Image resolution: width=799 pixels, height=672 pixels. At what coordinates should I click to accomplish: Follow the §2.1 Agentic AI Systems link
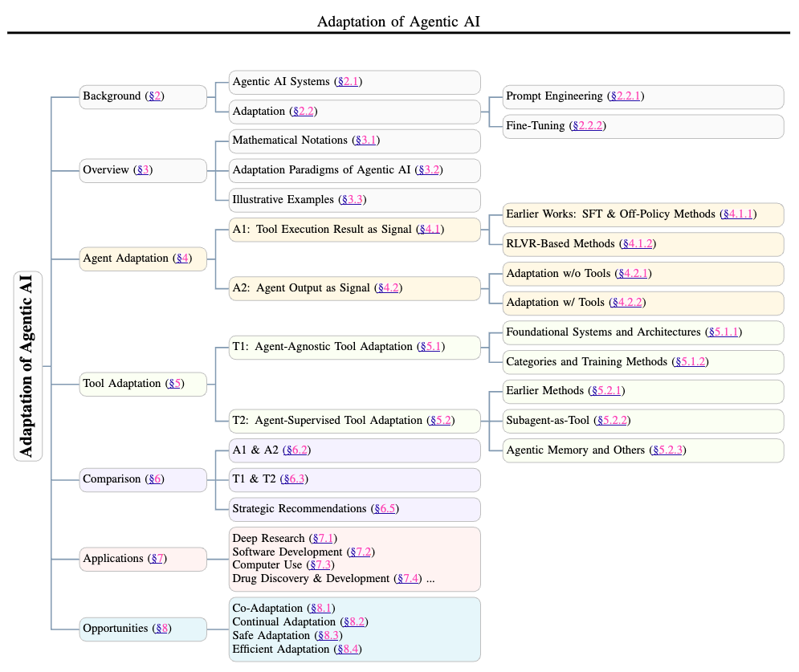348,82
